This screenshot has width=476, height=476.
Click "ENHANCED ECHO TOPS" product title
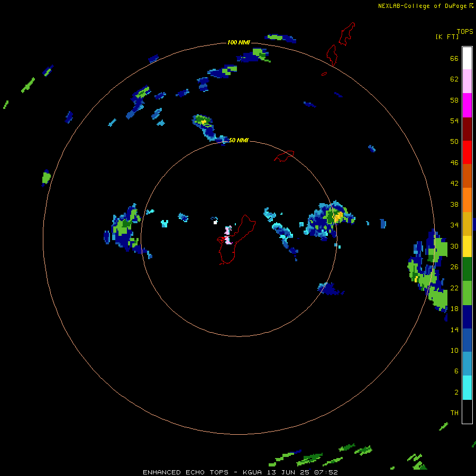point(186,472)
